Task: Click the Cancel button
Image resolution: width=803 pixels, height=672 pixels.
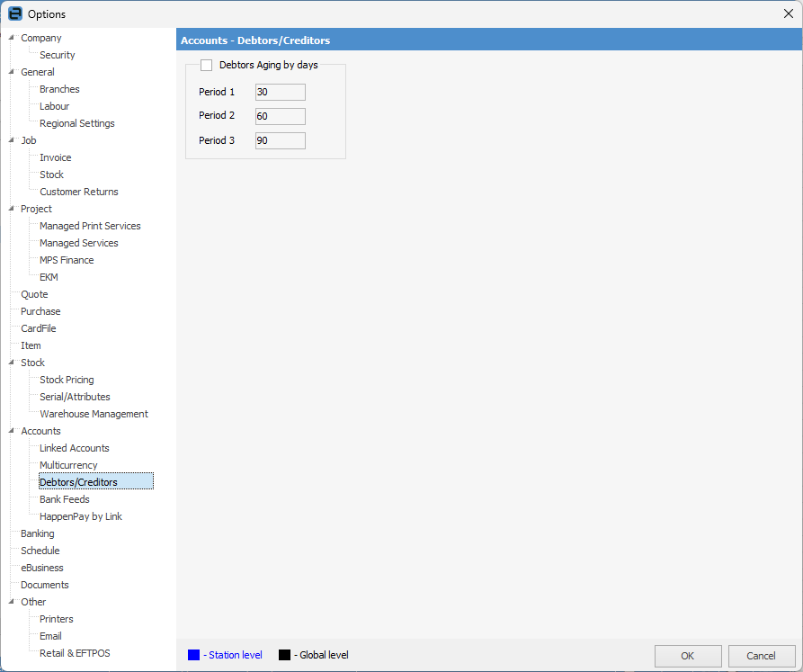Action: [x=761, y=656]
